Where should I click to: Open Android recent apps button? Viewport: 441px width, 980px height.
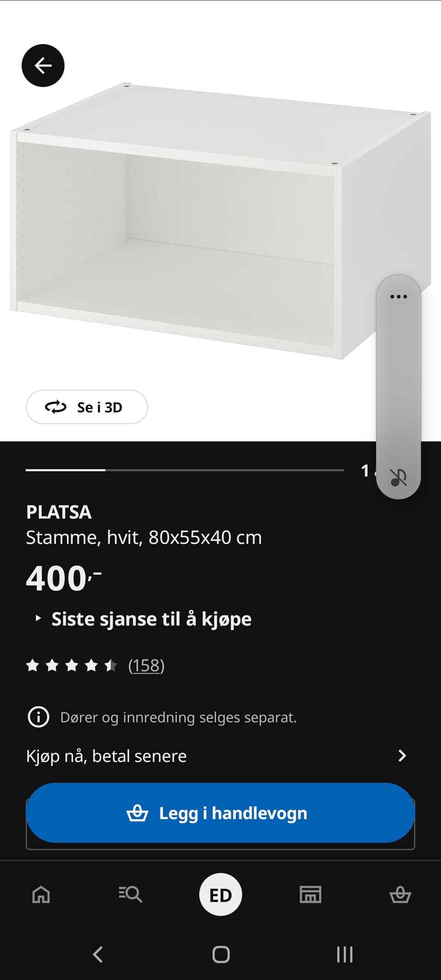tap(345, 954)
